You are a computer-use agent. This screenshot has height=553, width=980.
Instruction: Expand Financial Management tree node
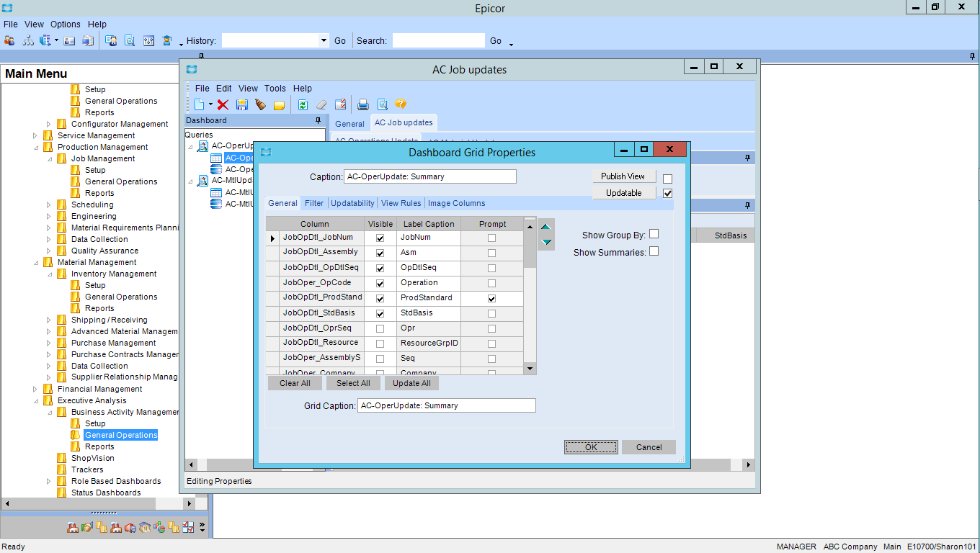point(35,389)
